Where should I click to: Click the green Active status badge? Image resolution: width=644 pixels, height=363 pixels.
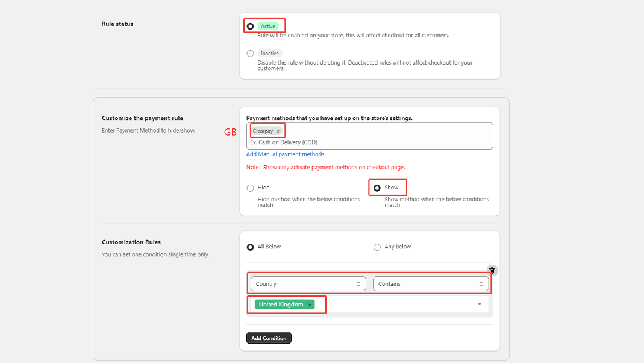[x=268, y=27]
